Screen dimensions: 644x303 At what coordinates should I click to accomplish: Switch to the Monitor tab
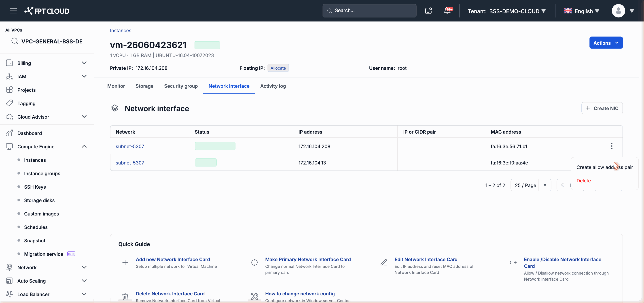(116, 86)
